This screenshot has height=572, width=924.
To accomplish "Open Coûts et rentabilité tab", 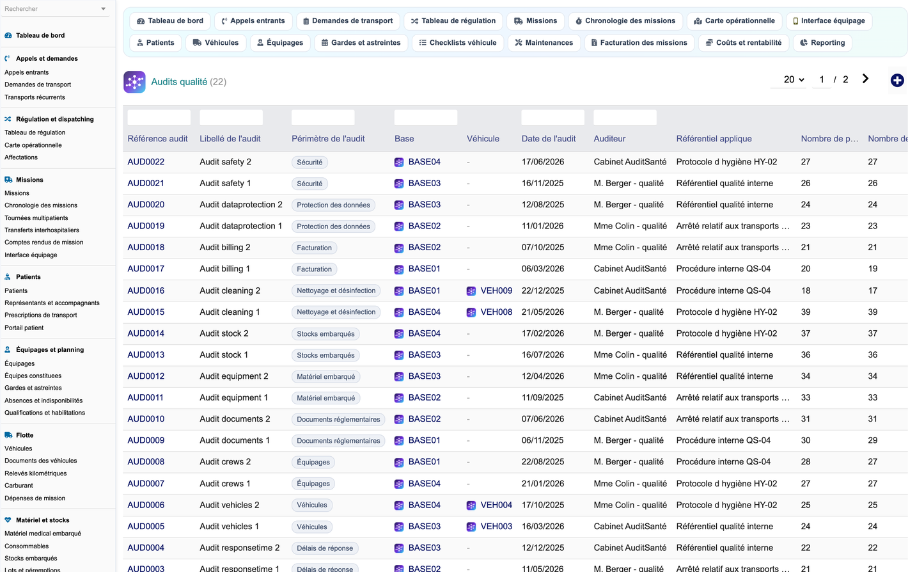I will pos(744,43).
